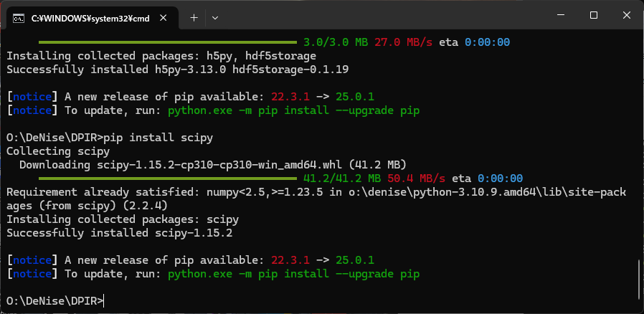Minimize the terminal window
644x314 pixels.
[x=561, y=15]
